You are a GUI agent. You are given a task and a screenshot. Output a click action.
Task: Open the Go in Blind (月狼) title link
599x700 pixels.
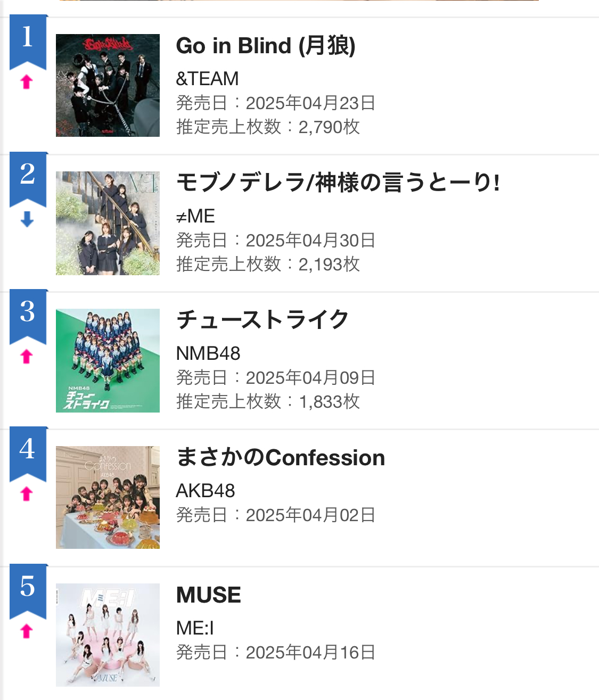pyautogui.click(x=266, y=46)
